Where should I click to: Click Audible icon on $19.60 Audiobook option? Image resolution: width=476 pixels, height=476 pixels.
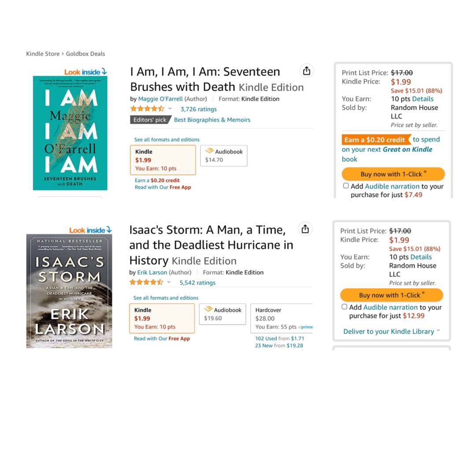tap(208, 309)
